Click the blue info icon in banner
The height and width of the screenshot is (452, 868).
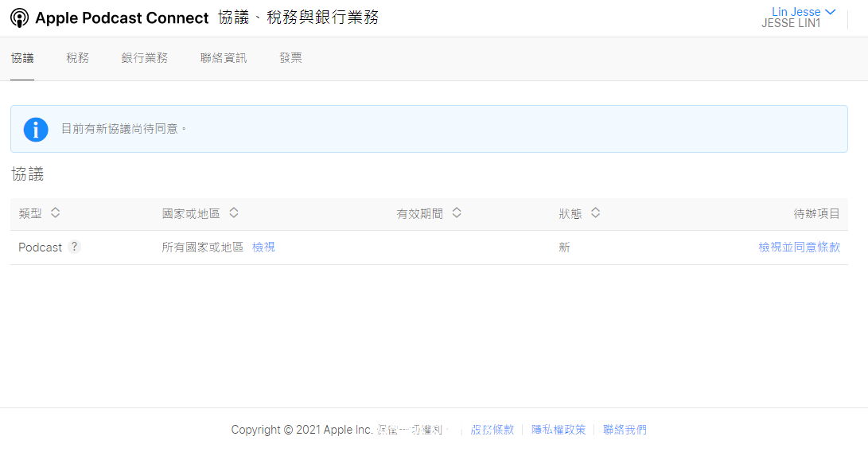click(x=36, y=130)
